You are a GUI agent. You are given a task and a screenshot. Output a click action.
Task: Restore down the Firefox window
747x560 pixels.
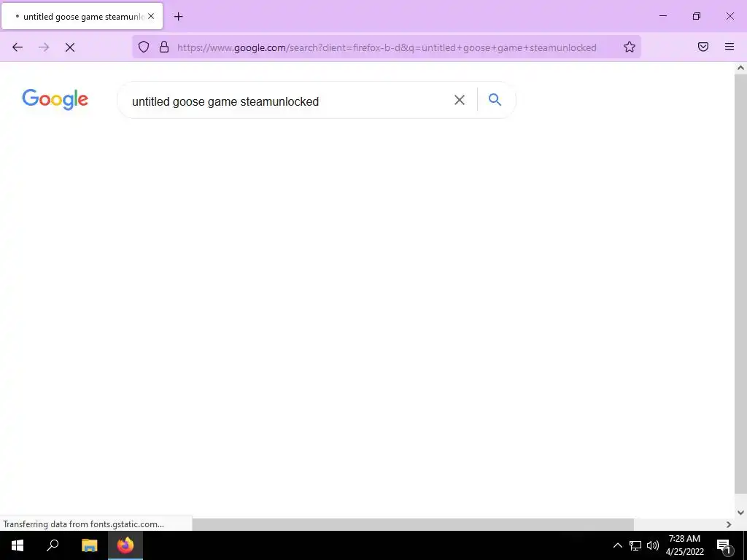697,16
